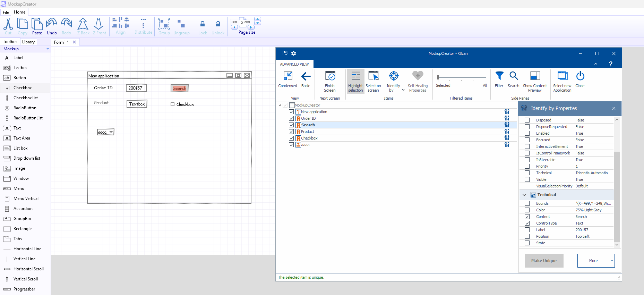The width and height of the screenshot is (644, 295).
Task: Toggle Highlight selection in XScan ribbon
Action: (x=355, y=82)
